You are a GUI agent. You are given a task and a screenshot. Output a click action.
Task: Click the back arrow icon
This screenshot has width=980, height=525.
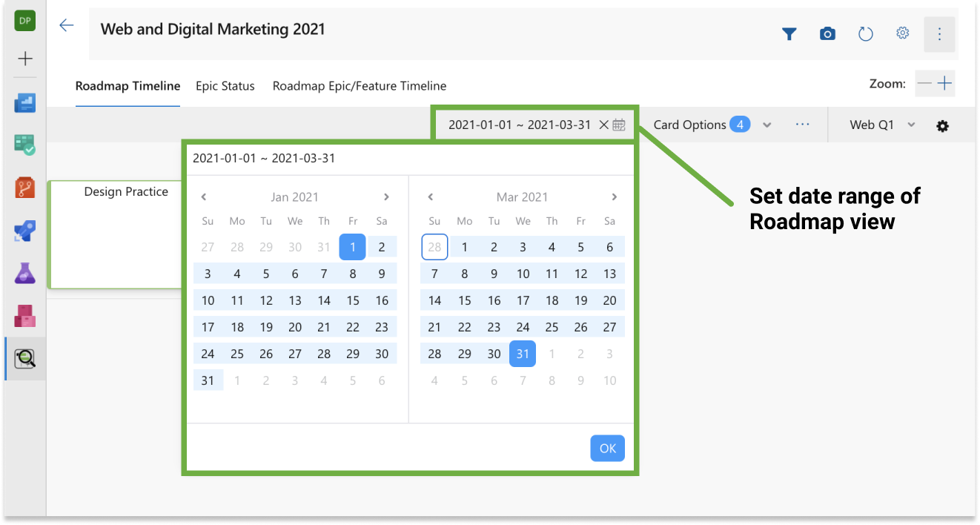(67, 26)
